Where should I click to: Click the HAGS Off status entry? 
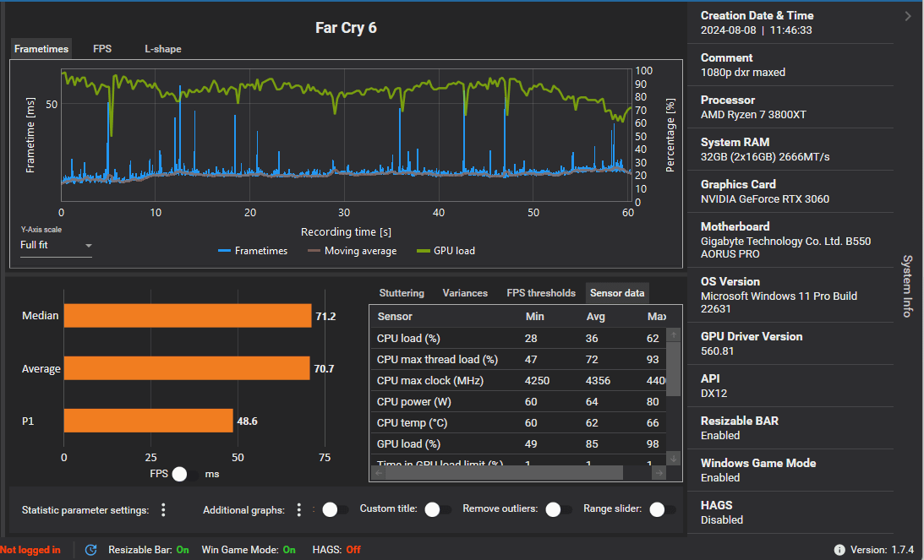[x=336, y=550]
